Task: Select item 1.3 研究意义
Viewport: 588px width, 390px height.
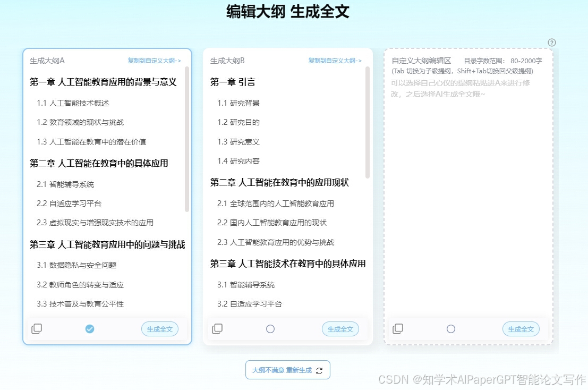Action: pyautogui.click(x=238, y=142)
